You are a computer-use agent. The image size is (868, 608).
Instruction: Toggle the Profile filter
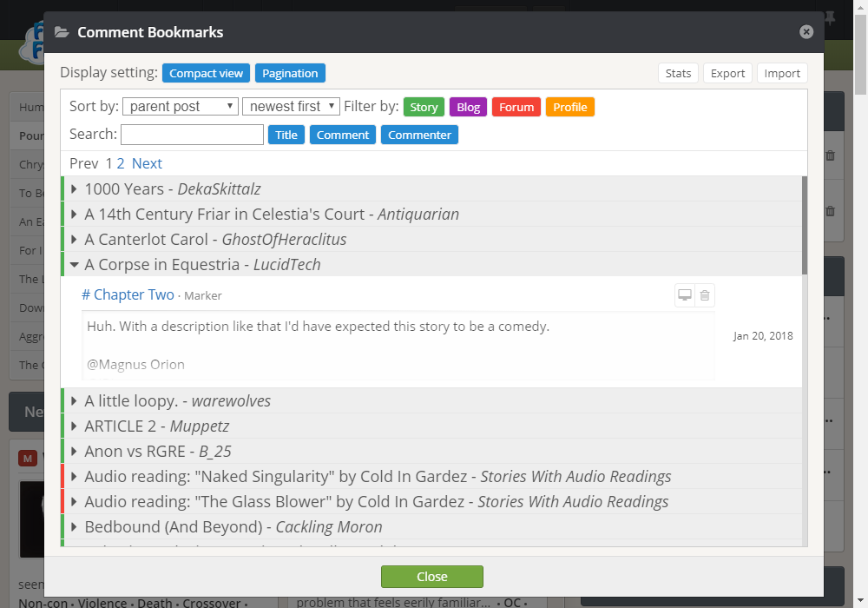click(570, 107)
